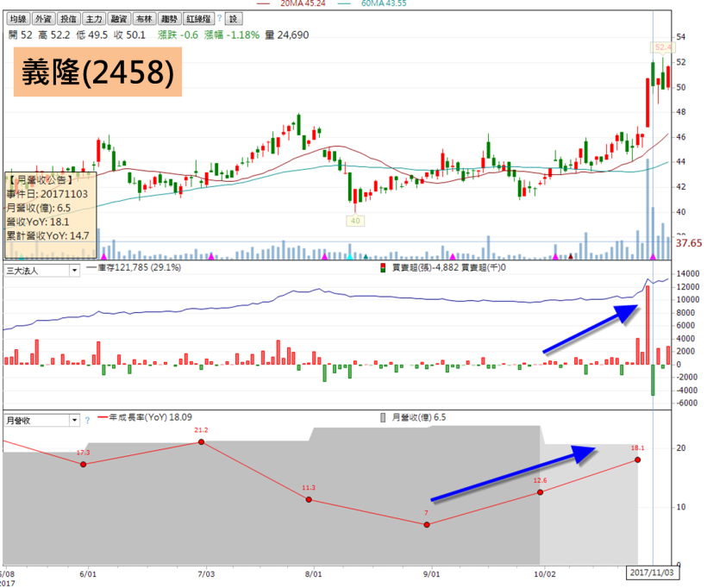Screen dimensions: 707x588
Task: Click the 均線 moving average button
Action: (18, 19)
